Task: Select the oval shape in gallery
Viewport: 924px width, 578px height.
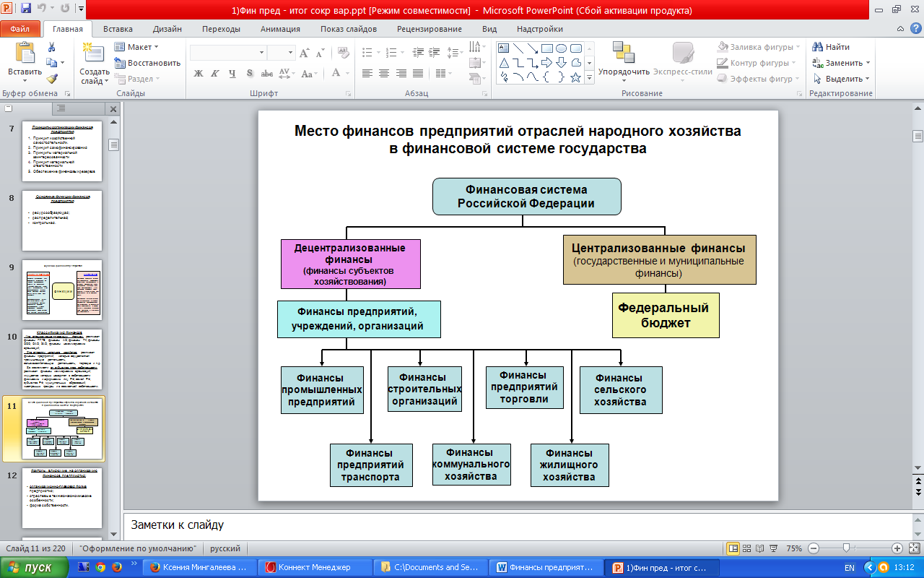Action: [x=562, y=48]
